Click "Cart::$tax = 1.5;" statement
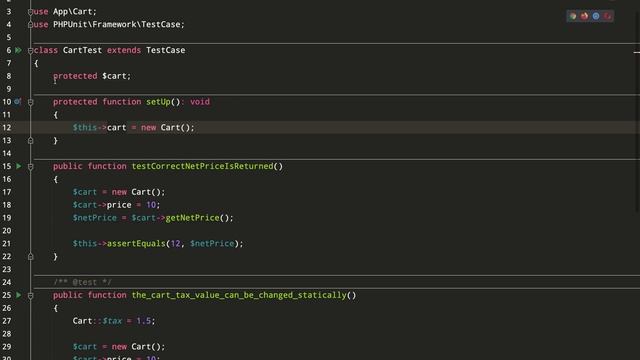 point(114,321)
